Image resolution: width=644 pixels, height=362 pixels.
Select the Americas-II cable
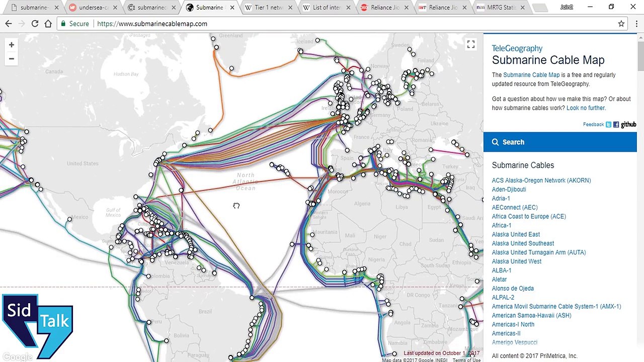click(506, 334)
